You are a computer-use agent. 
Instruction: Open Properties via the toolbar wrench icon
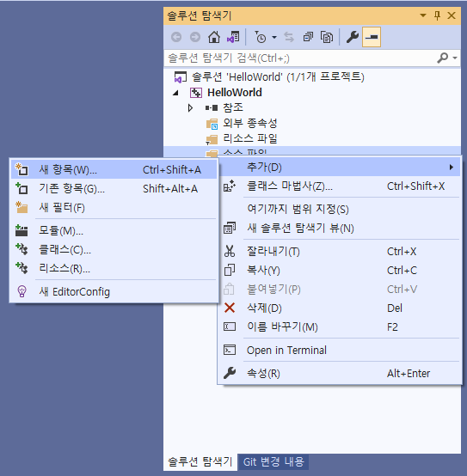(353, 37)
